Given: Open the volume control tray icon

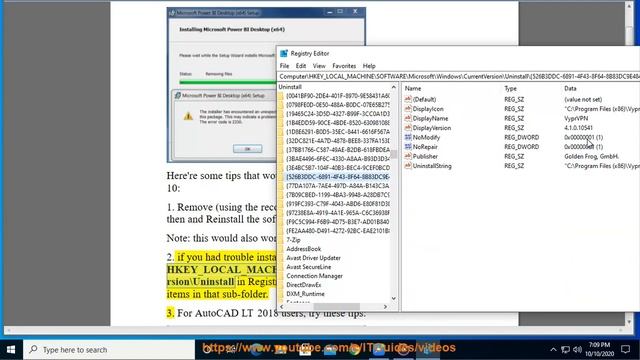Looking at the screenshot, I should [x=577, y=350].
